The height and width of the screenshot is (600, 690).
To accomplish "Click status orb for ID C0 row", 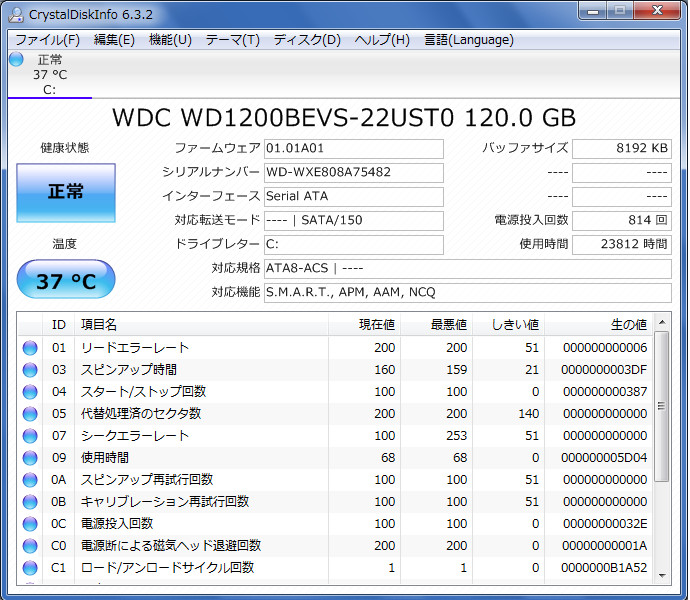I will pyautogui.click(x=30, y=546).
